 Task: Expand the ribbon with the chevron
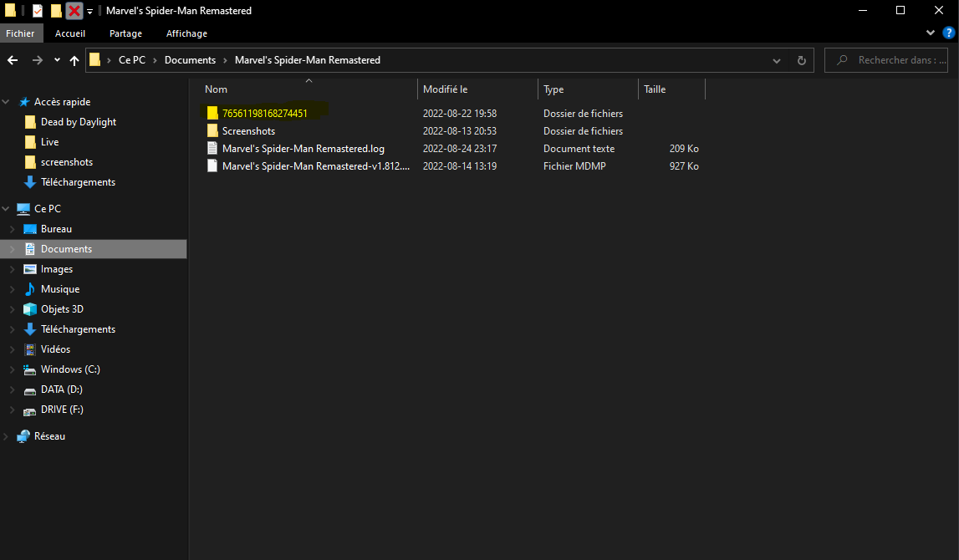click(931, 33)
